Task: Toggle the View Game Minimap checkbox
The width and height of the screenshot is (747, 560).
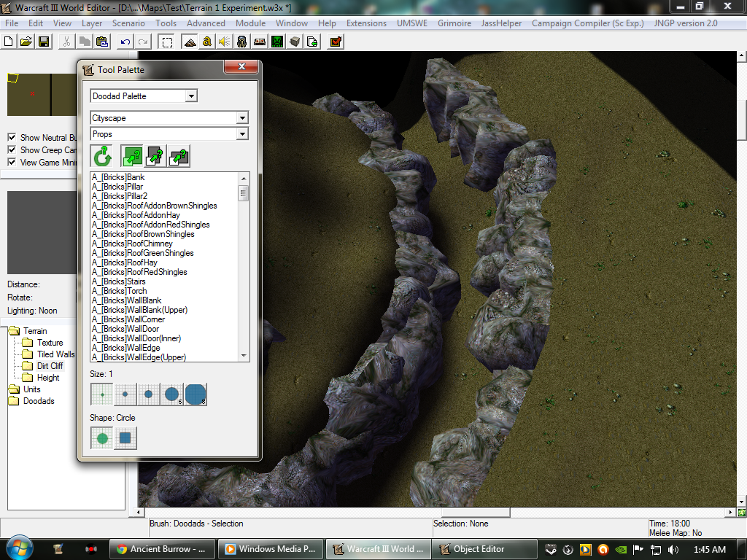Action: coord(12,162)
